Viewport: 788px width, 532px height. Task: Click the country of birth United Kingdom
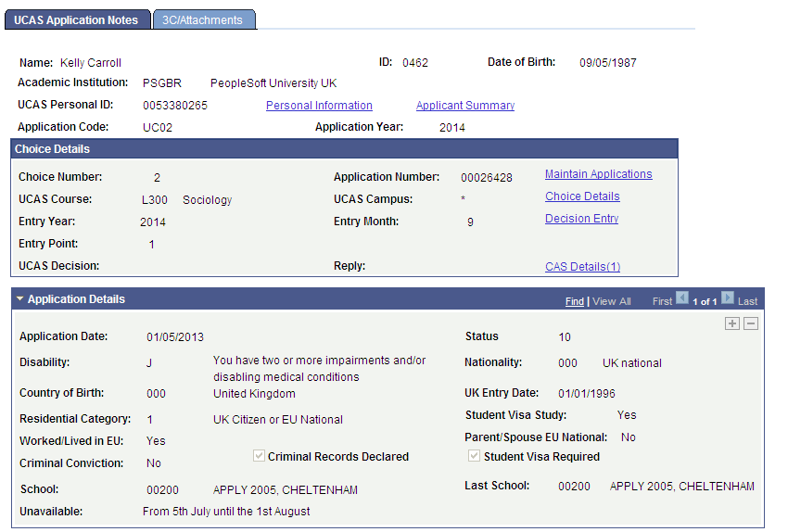pyautogui.click(x=254, y=393)
